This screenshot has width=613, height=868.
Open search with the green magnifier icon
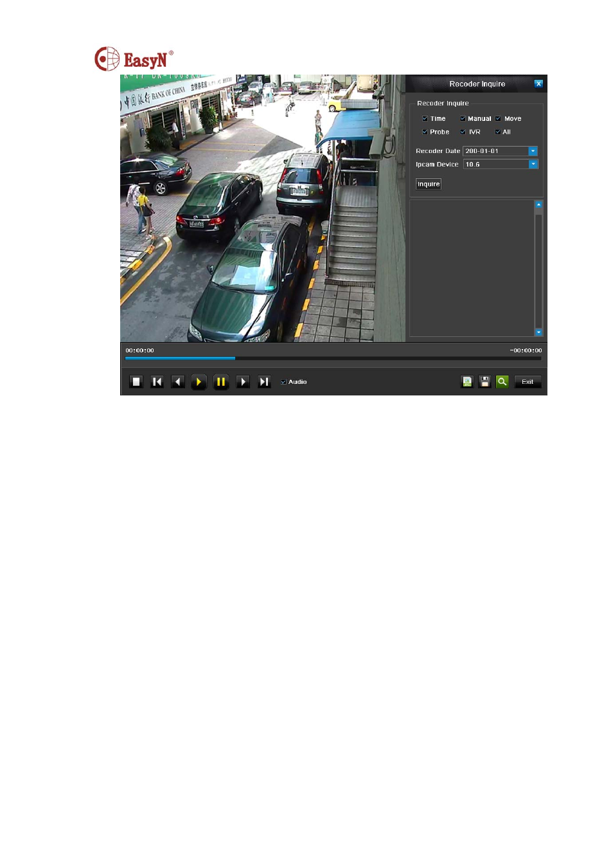(x=502, y=382)
